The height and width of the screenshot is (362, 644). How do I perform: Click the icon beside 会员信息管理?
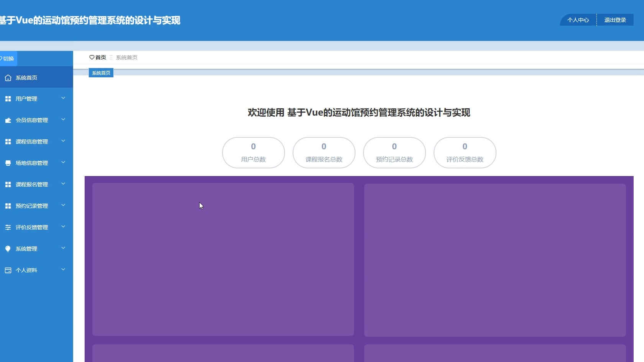click(x=8, y=120)
